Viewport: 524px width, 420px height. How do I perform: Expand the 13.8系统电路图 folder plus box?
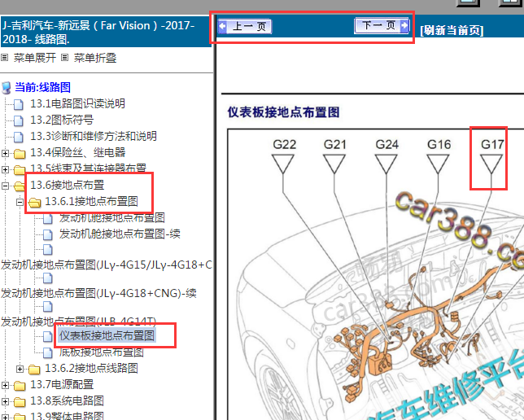tap(5, 401)
